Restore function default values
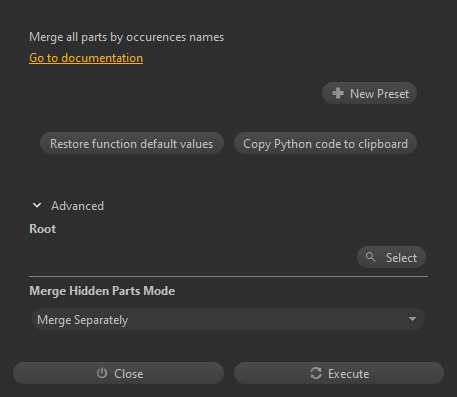457x397 pixels. [x=132, y=143]
